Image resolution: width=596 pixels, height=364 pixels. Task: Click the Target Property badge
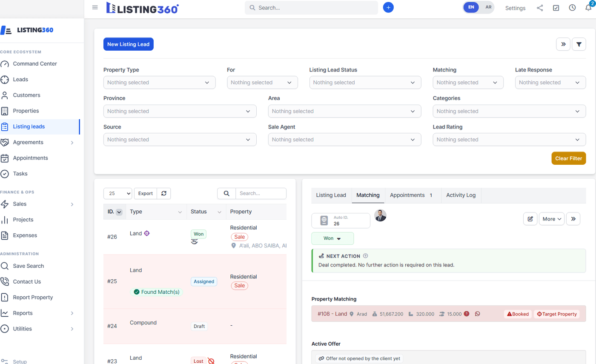point(557,314)
